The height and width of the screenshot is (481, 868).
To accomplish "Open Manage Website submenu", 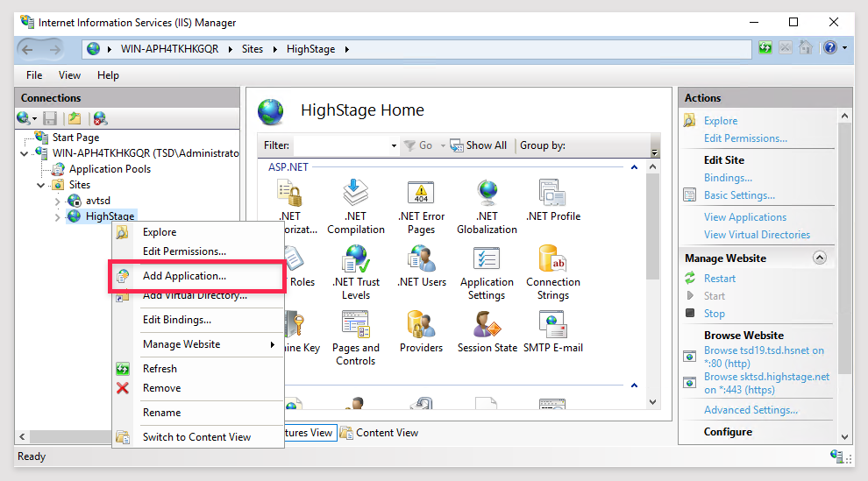I will pyautogui.click(x=197, y=344).
